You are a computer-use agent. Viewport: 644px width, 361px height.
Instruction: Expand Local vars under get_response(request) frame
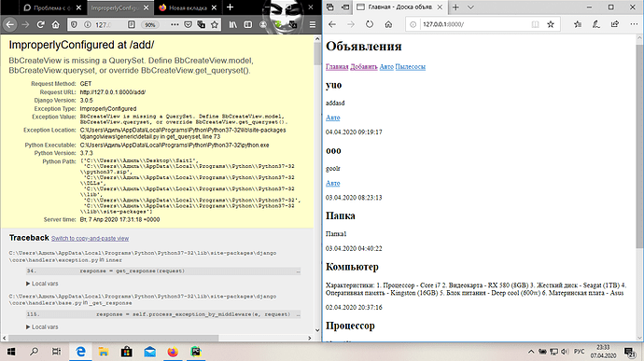click(42, 284)
